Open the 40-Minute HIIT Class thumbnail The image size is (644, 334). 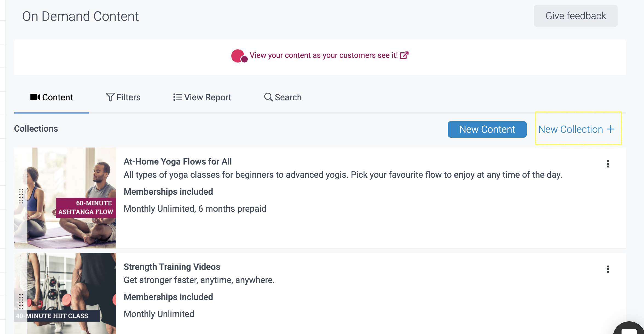click(x=71, y=293)
